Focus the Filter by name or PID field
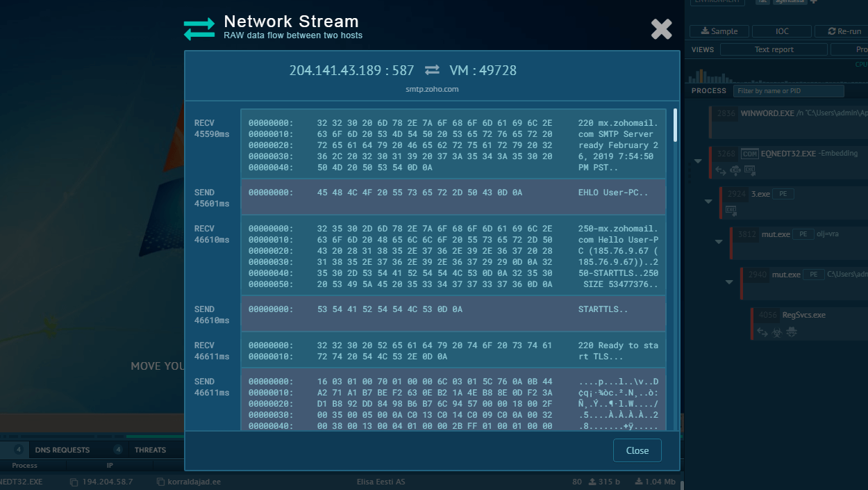868x490 pixels. (788, 91)
